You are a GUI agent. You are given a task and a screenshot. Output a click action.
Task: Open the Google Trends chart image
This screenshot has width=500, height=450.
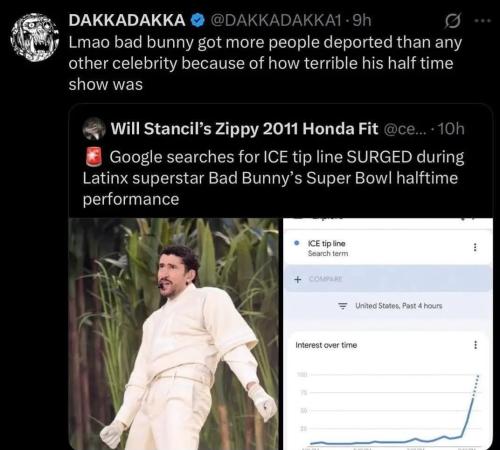coord(388,334)
